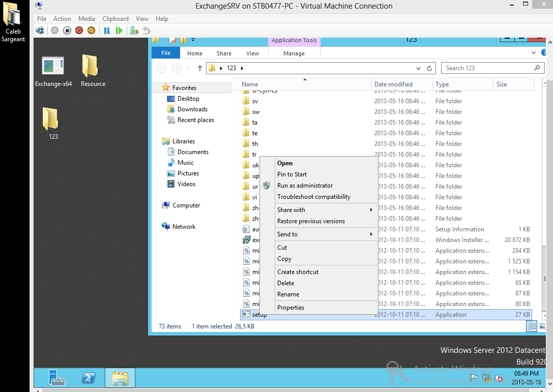Open the VM Connection Clipboard menu

tap(115, 19)
